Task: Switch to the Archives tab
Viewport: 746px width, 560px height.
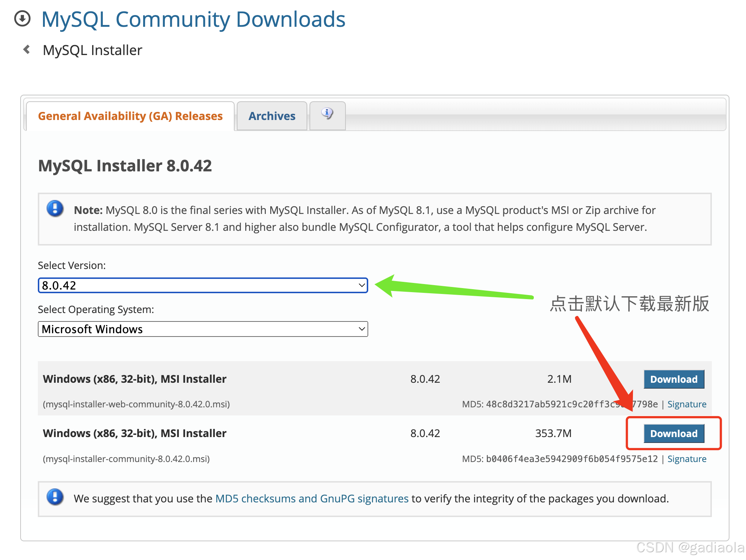Action: (272, 116)
